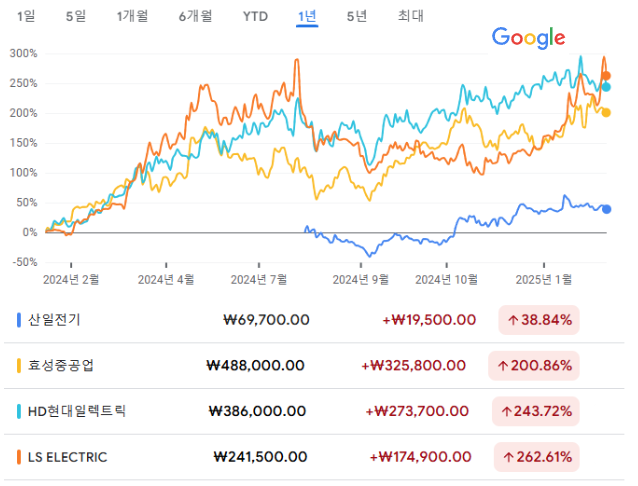Click the orange LS ELECTRIC endpoint dot
Image resolution: width=638 pixels, height=486 pixels.
tap(606, 76)
